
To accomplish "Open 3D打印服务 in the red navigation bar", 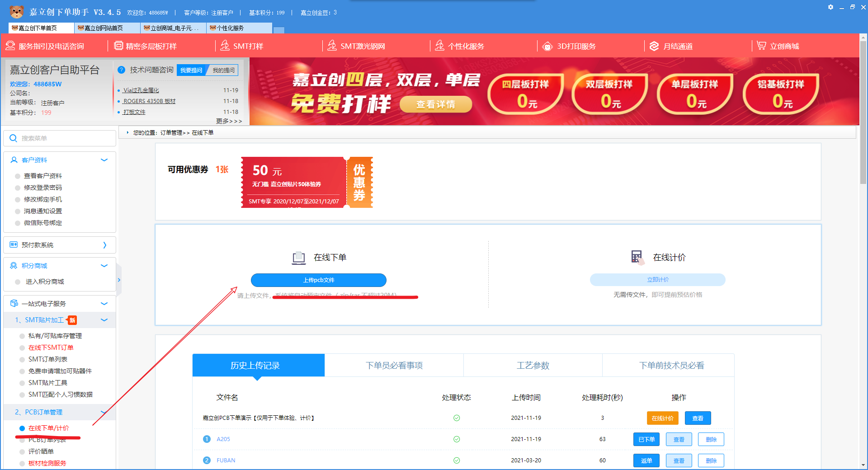I will (569, 46).
